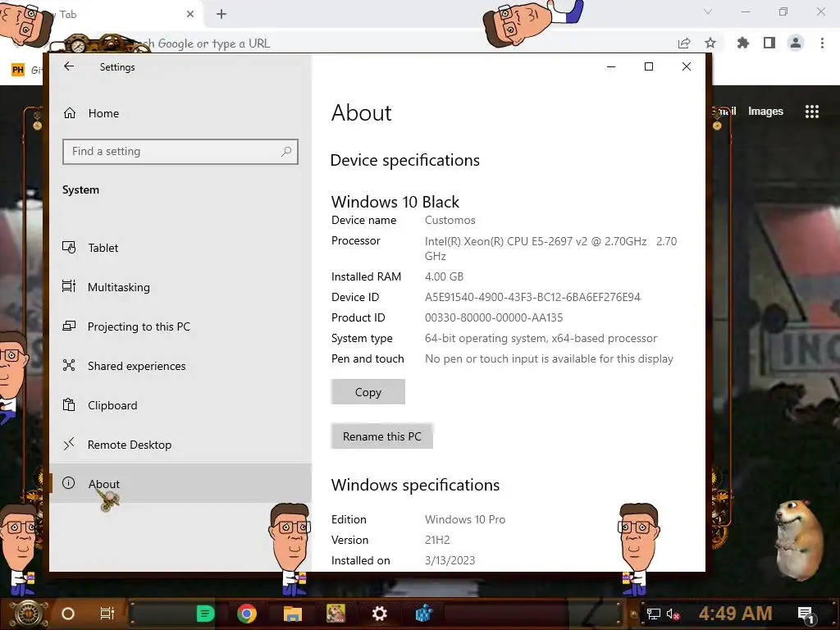Click Chrome's share page icon
The height and width of the screenshot is (630, 840).
tap(684, 43)
